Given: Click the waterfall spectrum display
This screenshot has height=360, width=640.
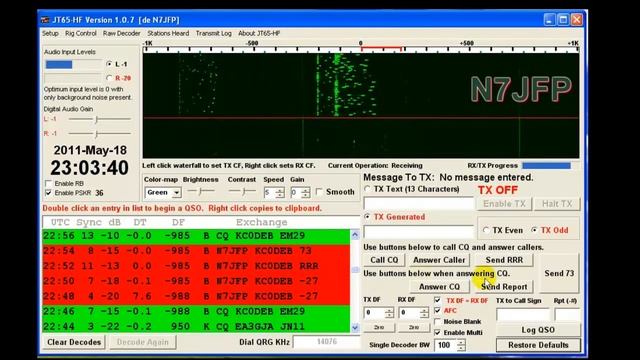Looking at the screenshot, I should 361,105.
